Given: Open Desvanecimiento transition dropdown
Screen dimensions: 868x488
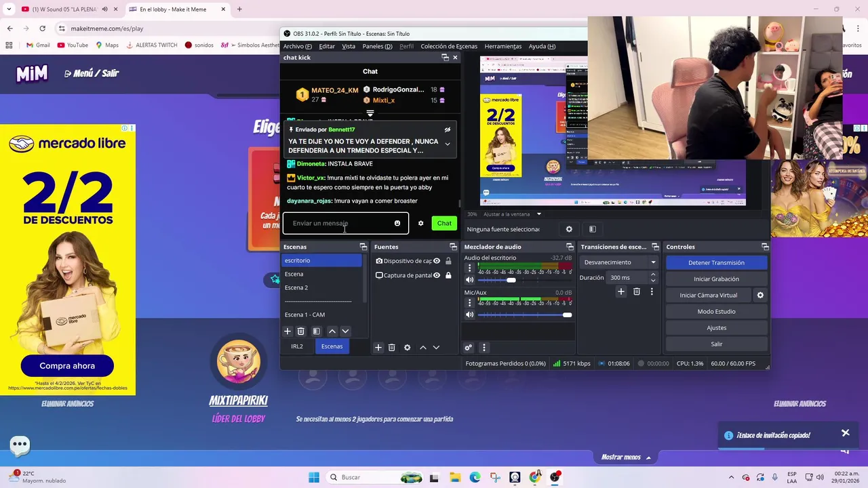Looking at the screenshot, I should pyautogui.click(x=620, y=262).
